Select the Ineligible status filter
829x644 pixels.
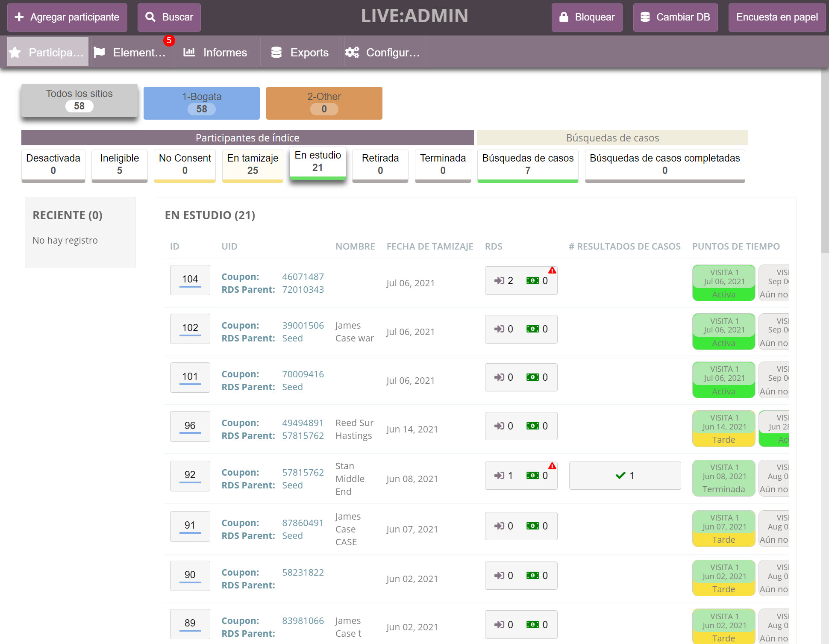point(119,165)
